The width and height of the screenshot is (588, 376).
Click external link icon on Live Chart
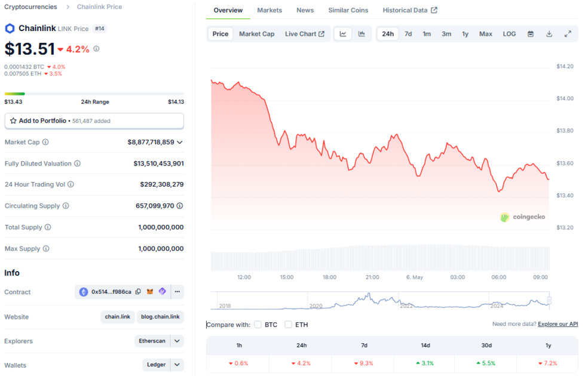[x=321, y=33]
